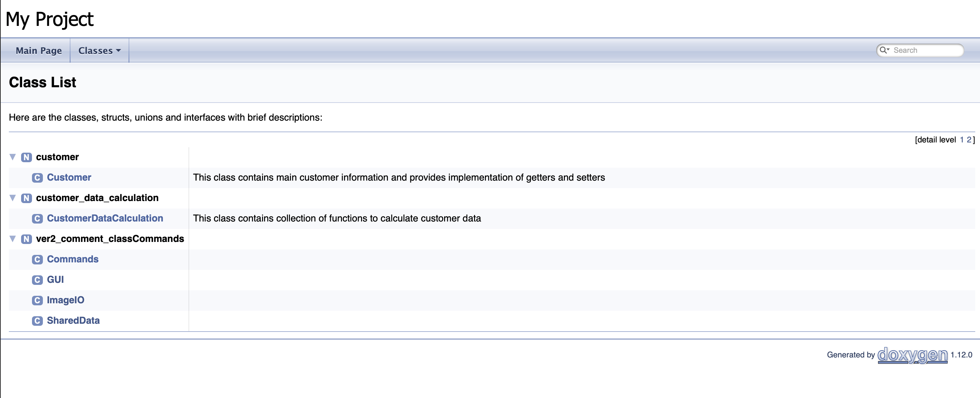Click the class C icon beside Customer
The image size is (980, 398).
(37, 178)
